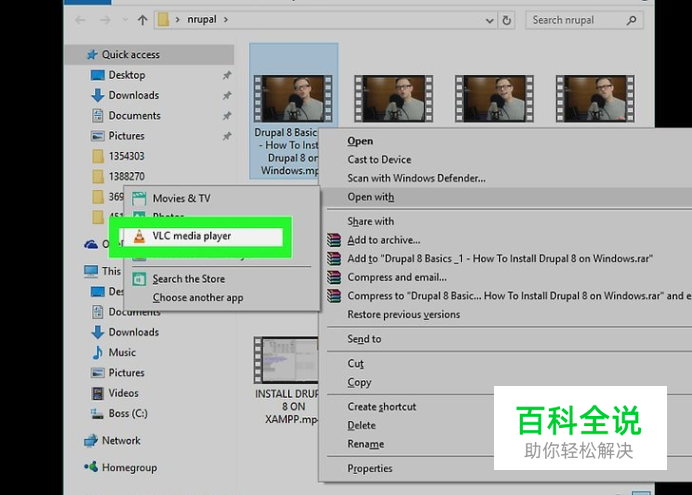Select the fourth video thumbnail
This screenshot has width=692, height=495.
[595, 98]
